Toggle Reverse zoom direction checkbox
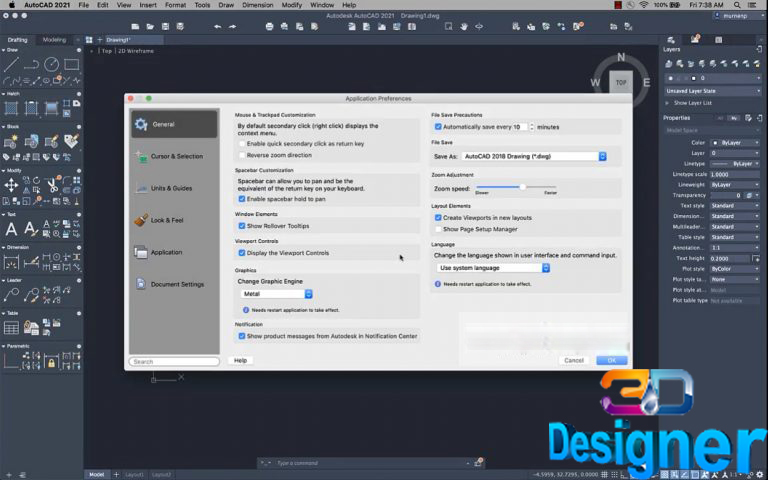The height and width of the screenshot is (480, 768). coord(242,155)
